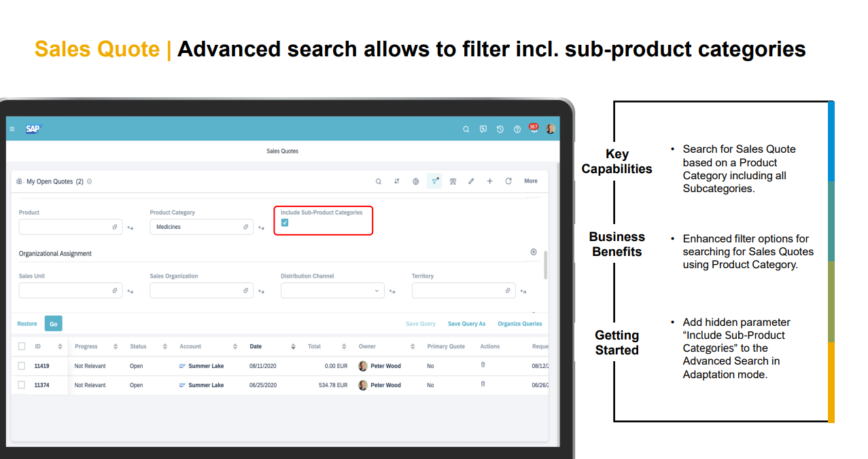Select checkbox for quote 11374
This screenshot has height=459, width=868.
click(22, 384)
